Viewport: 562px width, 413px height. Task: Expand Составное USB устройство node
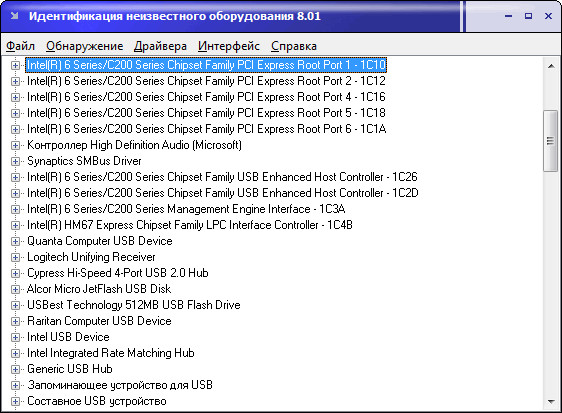pos(15,401)
